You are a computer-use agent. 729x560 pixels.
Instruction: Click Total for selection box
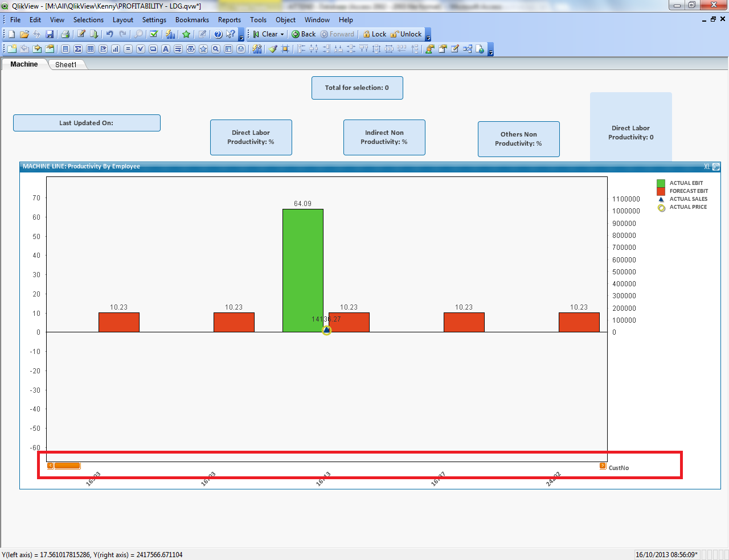pyautogui.click(x=357, y=88)
